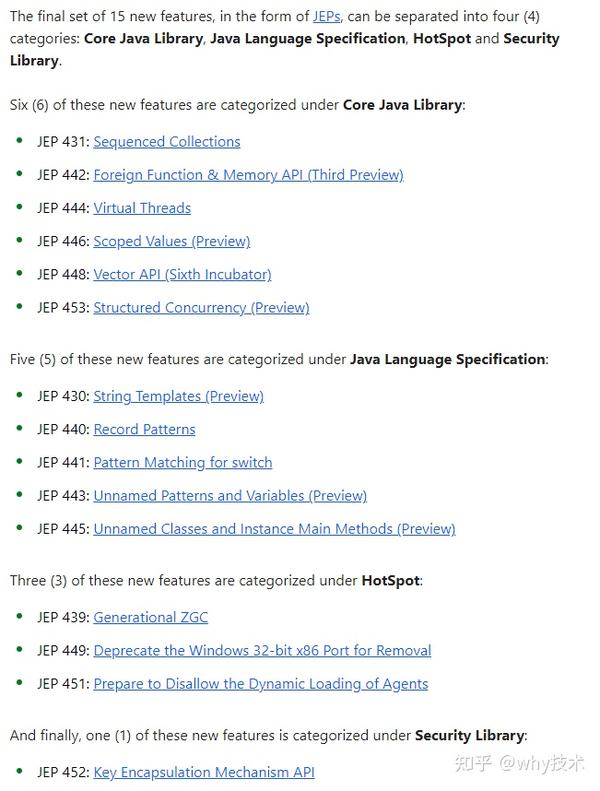Click Foreign Function & Memory API link
The image size is (600, 791).
(248, 175)
